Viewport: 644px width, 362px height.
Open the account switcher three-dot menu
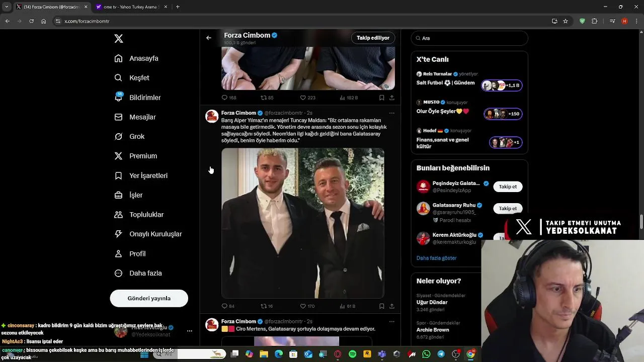click(190, 331)
